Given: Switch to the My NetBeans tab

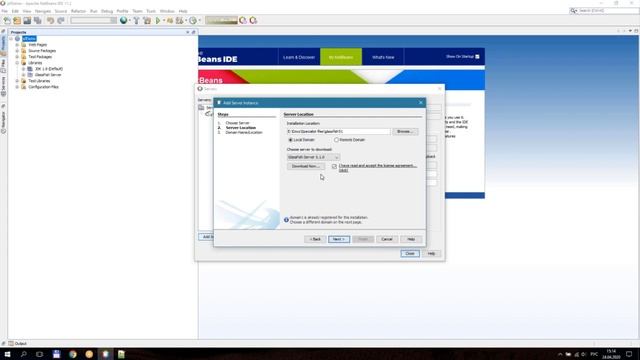Looking at the screenshot, I should [341, 57].
